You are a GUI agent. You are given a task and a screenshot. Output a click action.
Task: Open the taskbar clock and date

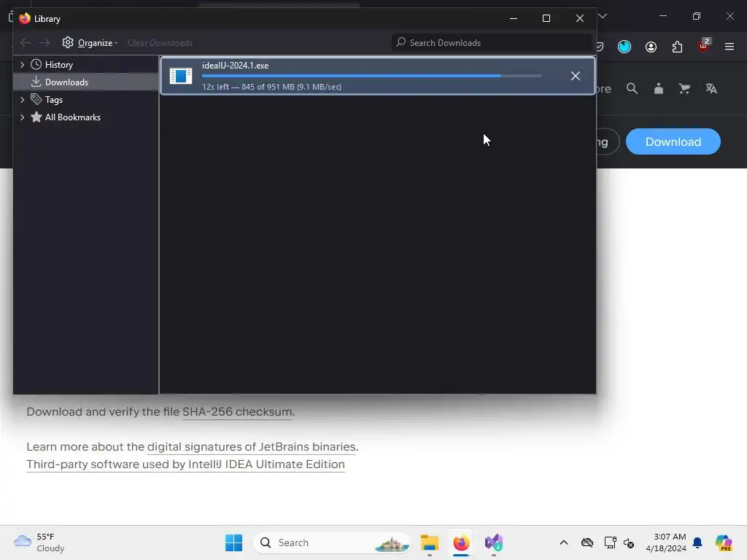[666, 542]
